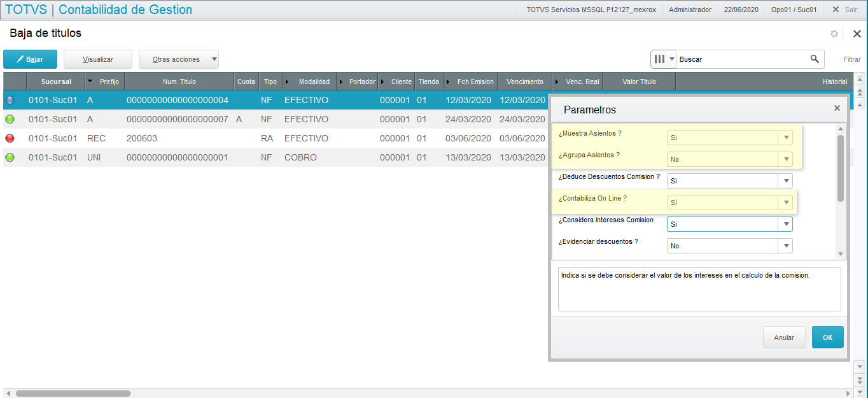The image size is (868, 398).
Task: Click the Fch Emision column header
Action: click(470, 82)
